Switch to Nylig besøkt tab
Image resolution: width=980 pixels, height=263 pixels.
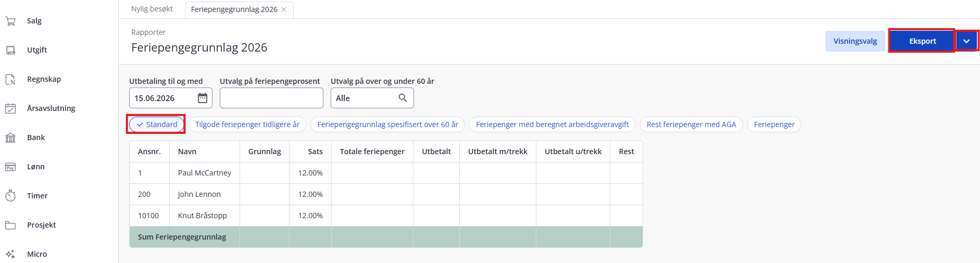[152, 9]
